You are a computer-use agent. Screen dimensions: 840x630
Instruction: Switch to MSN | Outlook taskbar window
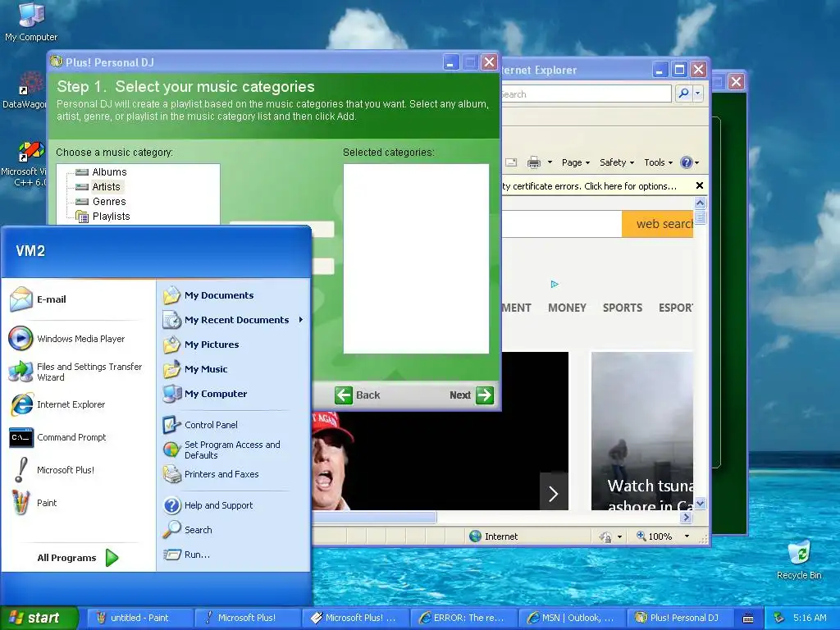click(571, 618)
